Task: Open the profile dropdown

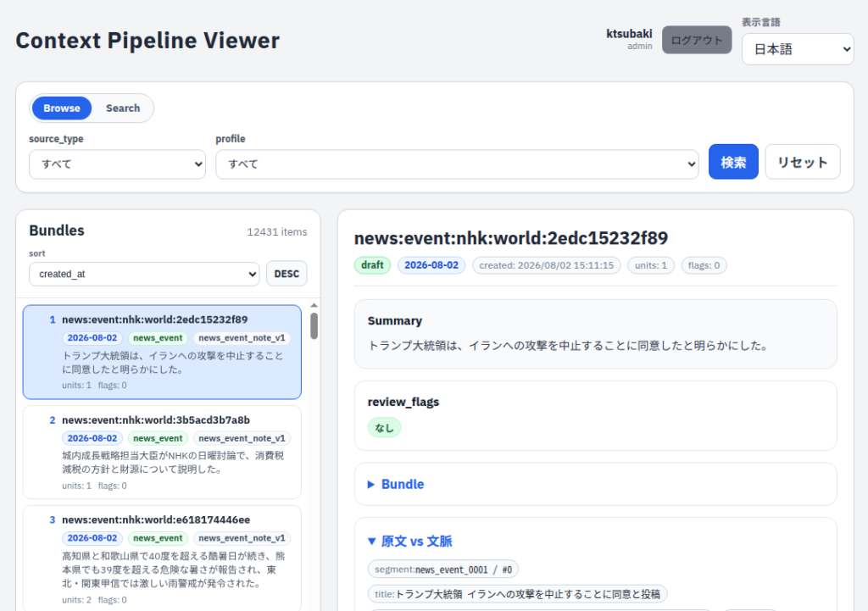Action: [457, 164]
